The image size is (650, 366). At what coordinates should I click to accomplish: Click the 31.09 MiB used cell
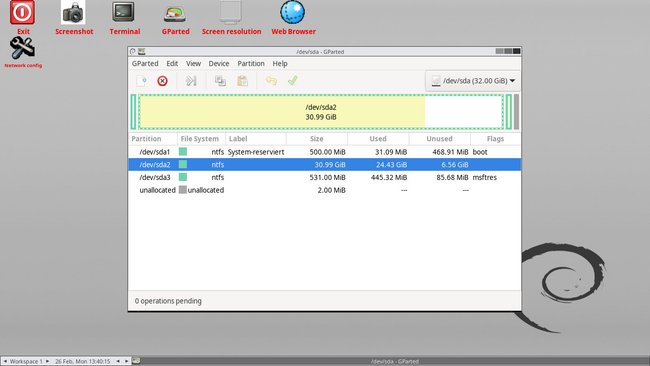coord(391,152)
